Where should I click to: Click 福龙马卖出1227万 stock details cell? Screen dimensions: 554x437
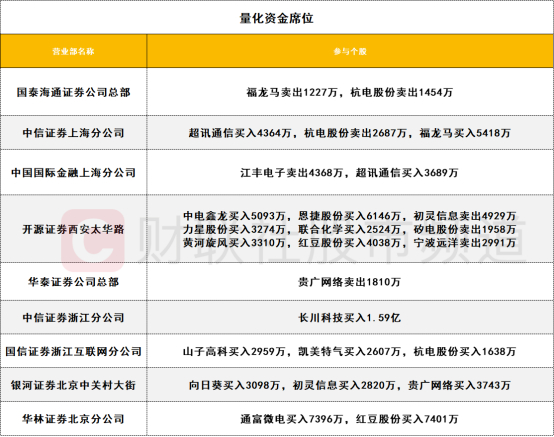coord(350,92)
